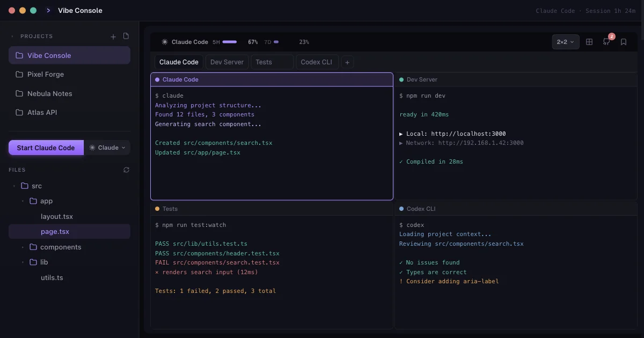Click the green dot on Dev Server pane
644x338 pixels.
point(401,79)
